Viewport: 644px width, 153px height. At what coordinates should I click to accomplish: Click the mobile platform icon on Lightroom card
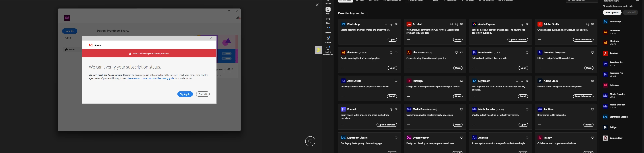522,81
